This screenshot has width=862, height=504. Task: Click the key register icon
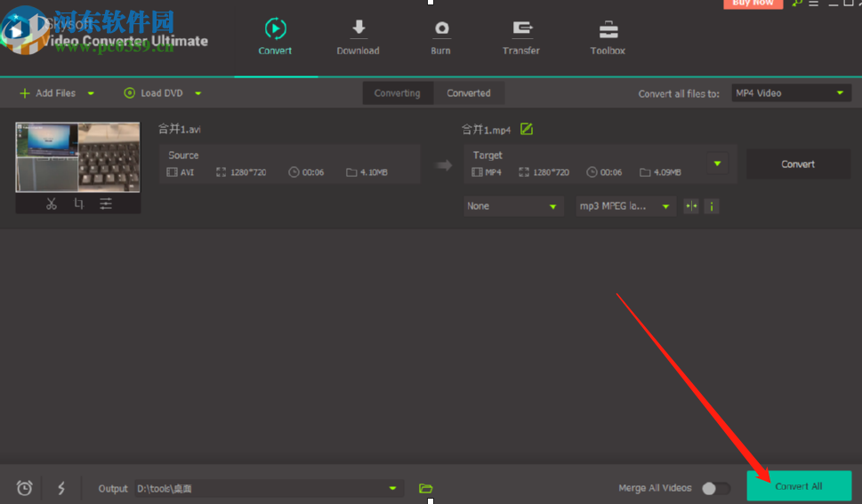pyautogui.click(x=797, y=4)
